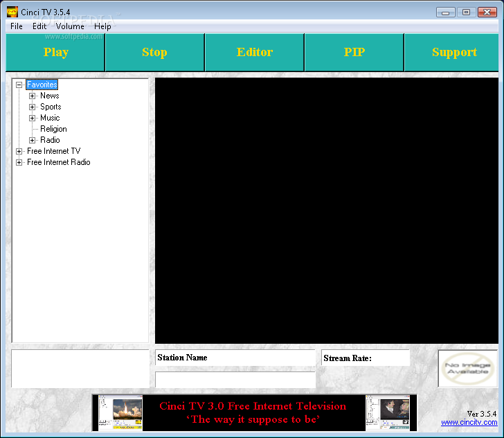Maximize the Cinci TV window
This screenshot has width=504, height=438.
[466, 12]
